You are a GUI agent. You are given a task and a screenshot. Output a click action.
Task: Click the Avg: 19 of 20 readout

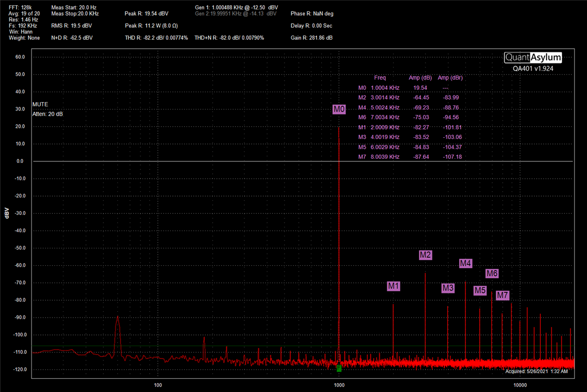(x=24, y=14)
